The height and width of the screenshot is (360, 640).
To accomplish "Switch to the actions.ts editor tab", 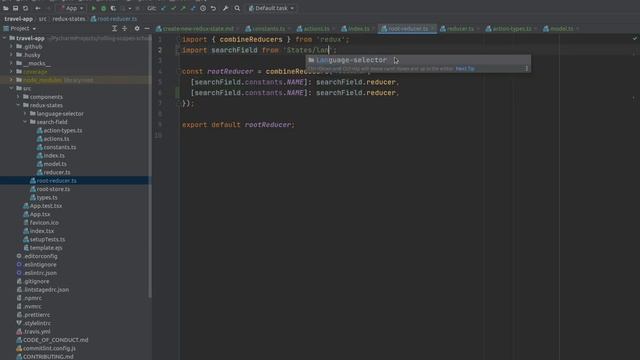I will pos(316,29).
